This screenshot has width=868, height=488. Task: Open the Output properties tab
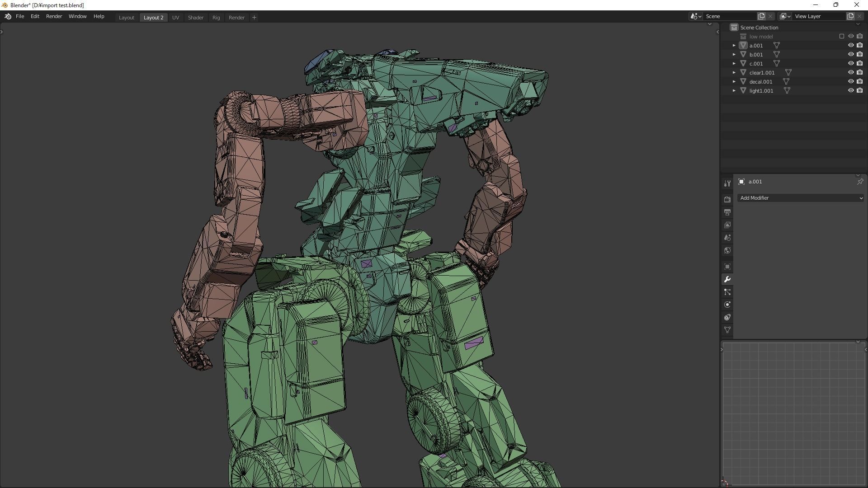click(727, 212)
